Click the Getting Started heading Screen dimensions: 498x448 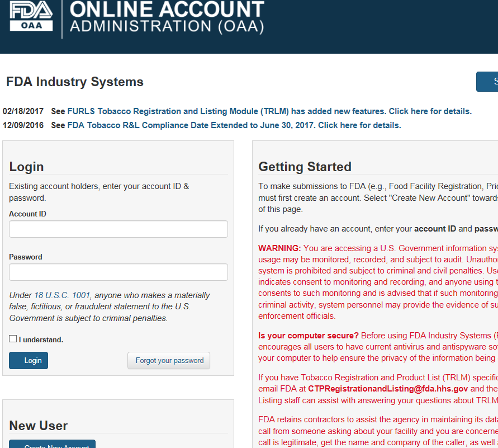pyautogui.click(x=305, y=167)
